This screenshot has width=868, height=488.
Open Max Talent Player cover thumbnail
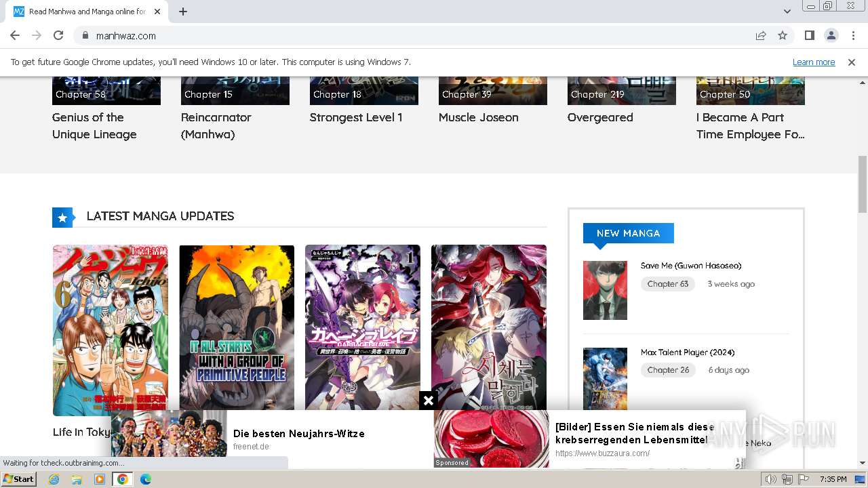[605, 378]
